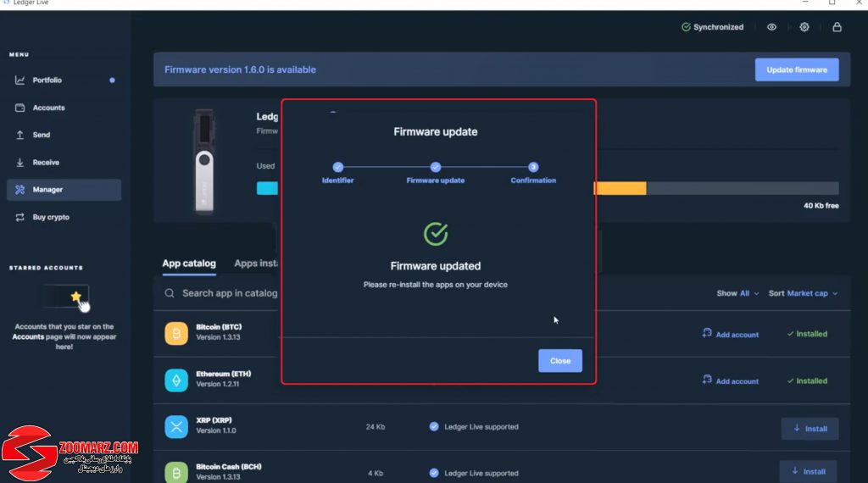Open settings via the gear icon

coord(804,27)
